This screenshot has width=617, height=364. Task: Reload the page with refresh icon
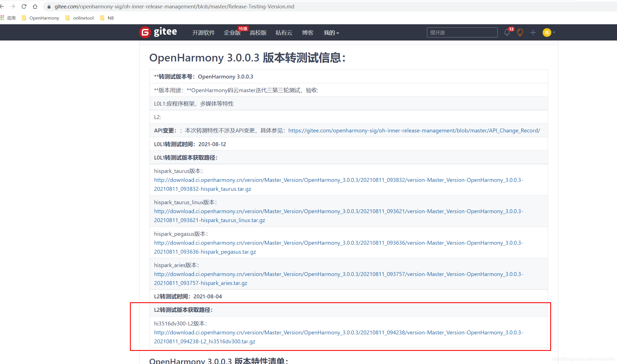coord(24,6)
